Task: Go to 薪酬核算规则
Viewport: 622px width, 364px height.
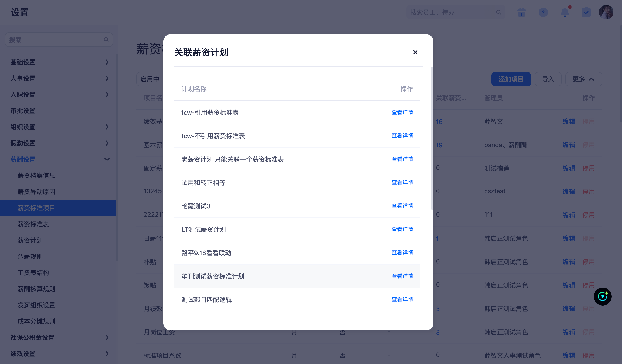Action: pyautogui.click(x=36, y=289)
